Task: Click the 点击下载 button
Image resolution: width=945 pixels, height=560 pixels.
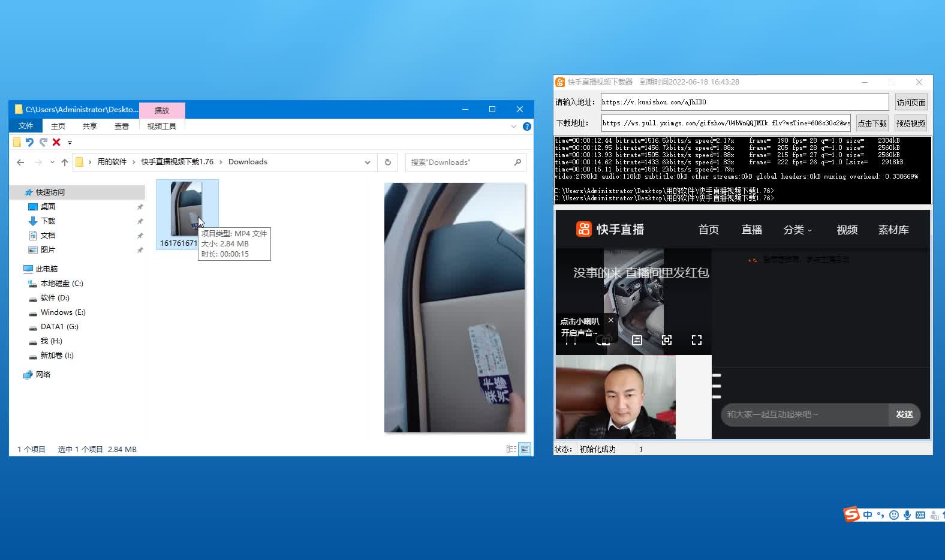Action: pyautogui.click(x=872, y=124)
